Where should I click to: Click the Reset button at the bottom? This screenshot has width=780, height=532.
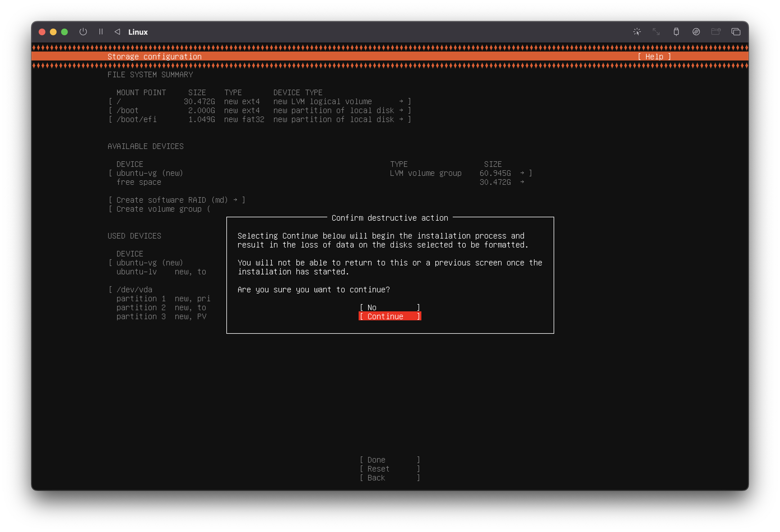pyautogui.click(x=389, y=469)
